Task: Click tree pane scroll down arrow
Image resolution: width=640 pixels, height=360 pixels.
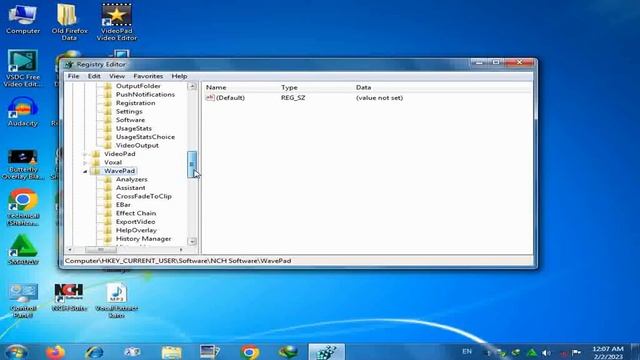Action: [192, 241]
